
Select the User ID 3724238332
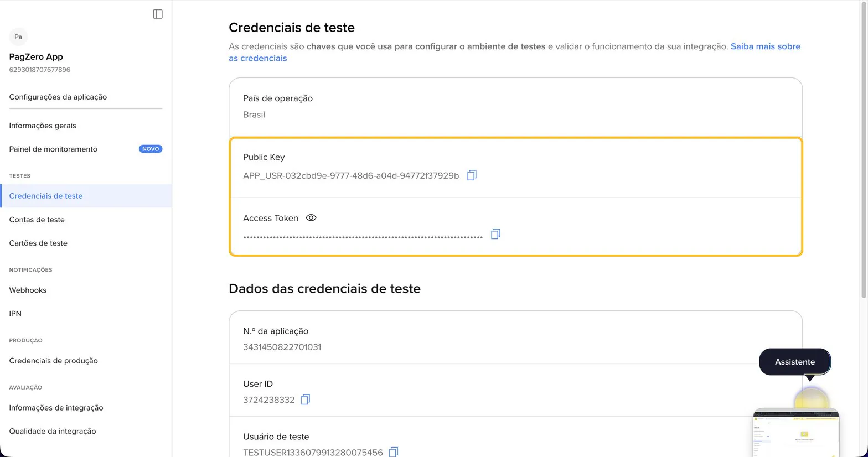tap(269, 399)
